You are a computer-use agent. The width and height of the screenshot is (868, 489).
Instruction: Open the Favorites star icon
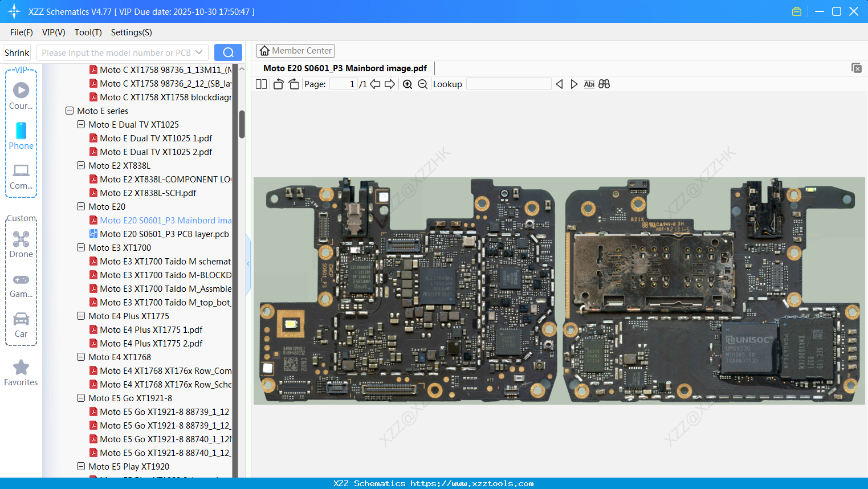click(x=21, y=373)
